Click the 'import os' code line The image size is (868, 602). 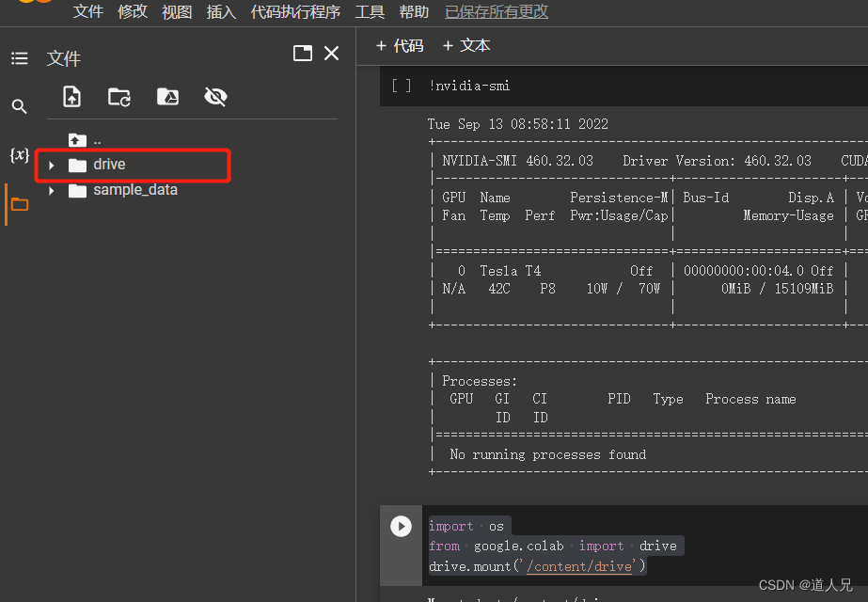point(466,526)
